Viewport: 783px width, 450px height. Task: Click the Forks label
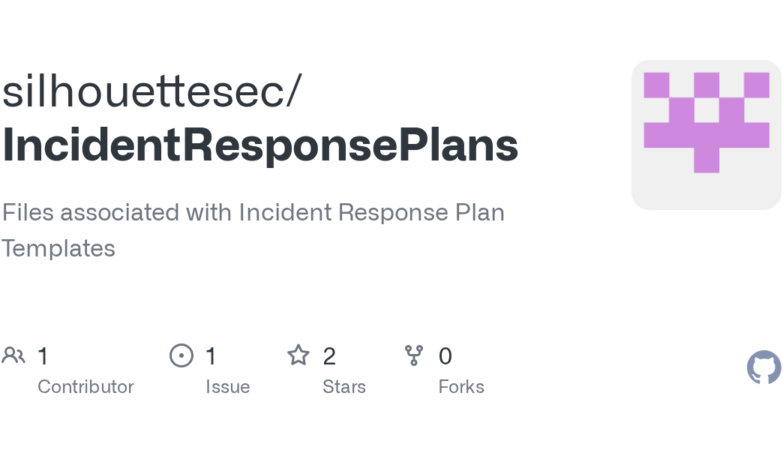[x=461, y=387]
